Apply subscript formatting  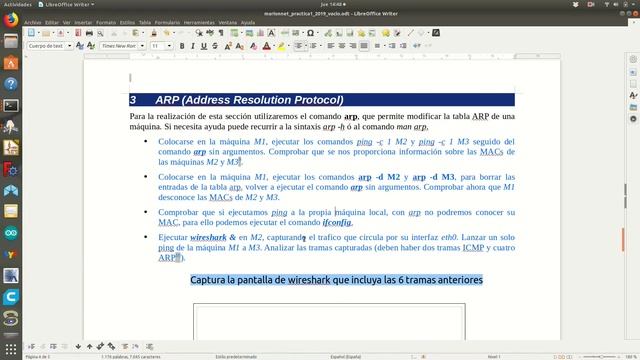(x=240, y=46)
